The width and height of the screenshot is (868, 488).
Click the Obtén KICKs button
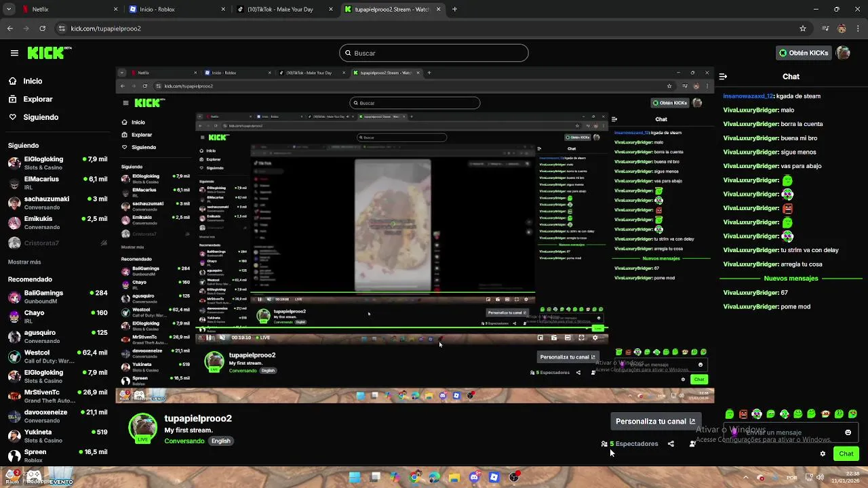click(x=804, y=53)
